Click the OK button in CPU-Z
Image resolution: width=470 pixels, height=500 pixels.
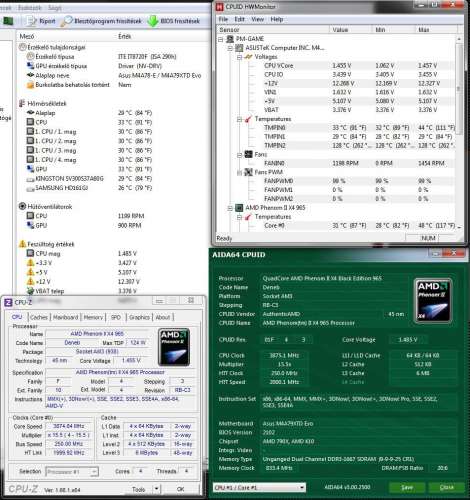tap(180, 489)
